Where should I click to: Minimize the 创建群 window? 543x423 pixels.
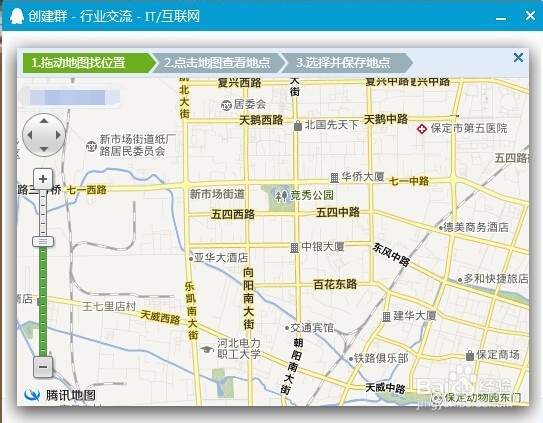(501, 18)
